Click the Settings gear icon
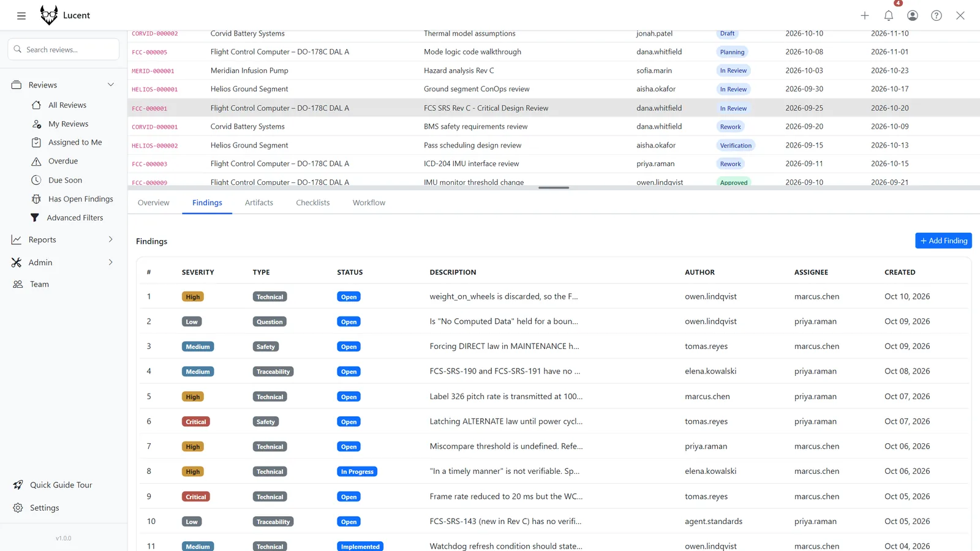Image resolution: width=980 pixels, height=551 pixels. pos(18,508)
